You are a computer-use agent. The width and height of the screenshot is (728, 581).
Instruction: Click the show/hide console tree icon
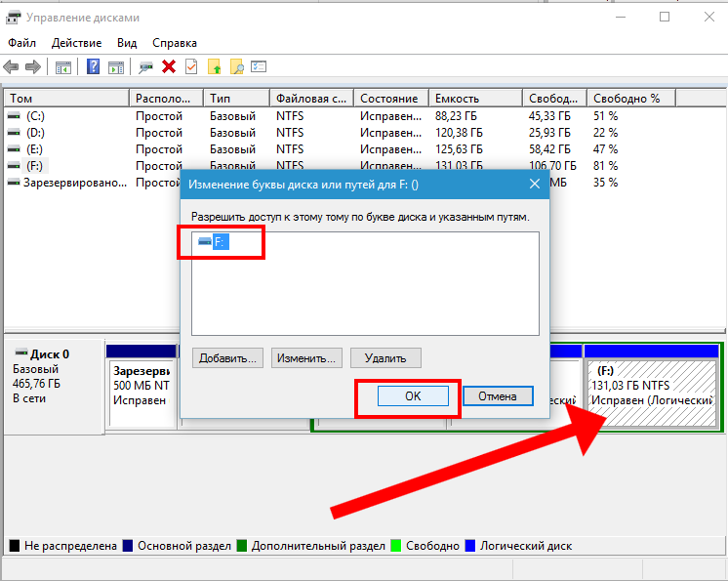(62, 67)
